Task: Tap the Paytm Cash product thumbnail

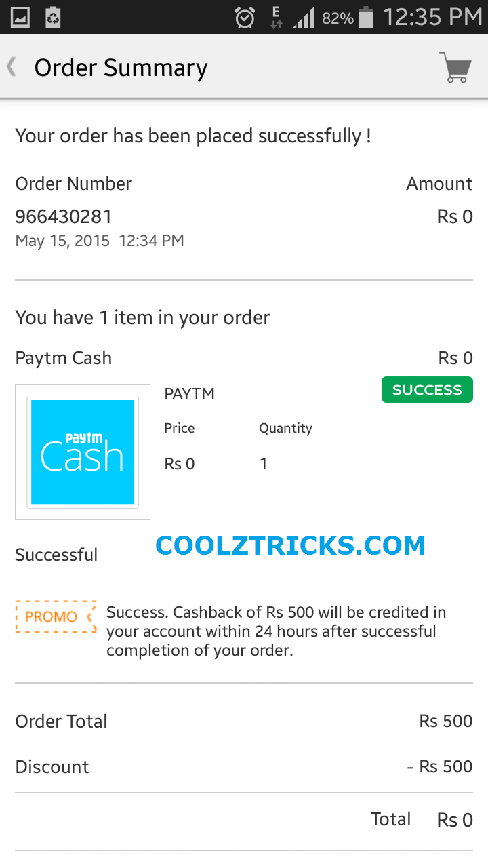Action: 83,452
